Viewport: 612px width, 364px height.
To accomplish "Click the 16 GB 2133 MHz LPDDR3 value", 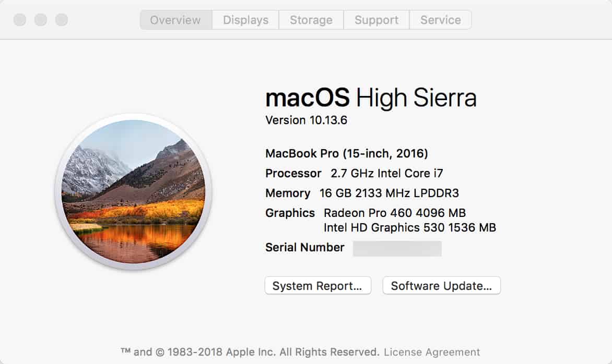I will tap(389, 193).
